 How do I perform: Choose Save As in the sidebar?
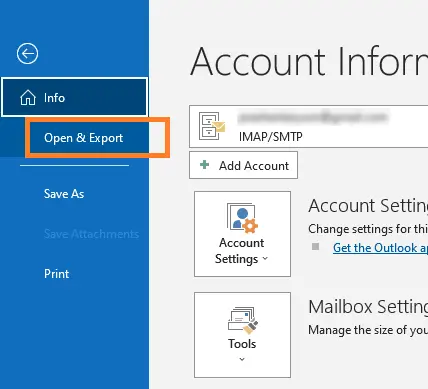pos(64,194)
